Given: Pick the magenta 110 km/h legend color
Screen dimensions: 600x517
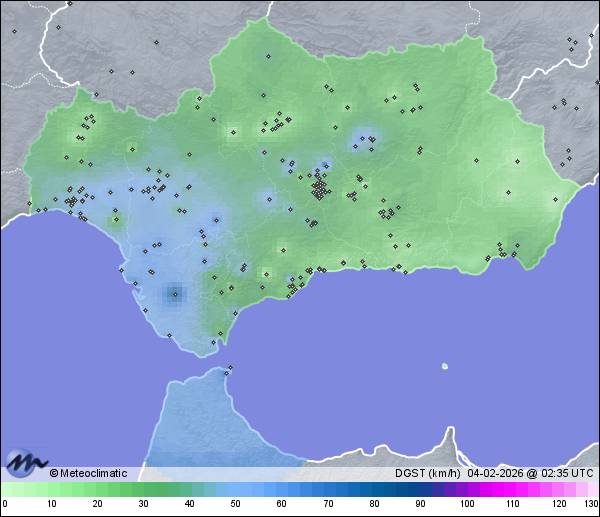Looking at the screenshot, I should [511, 489].
